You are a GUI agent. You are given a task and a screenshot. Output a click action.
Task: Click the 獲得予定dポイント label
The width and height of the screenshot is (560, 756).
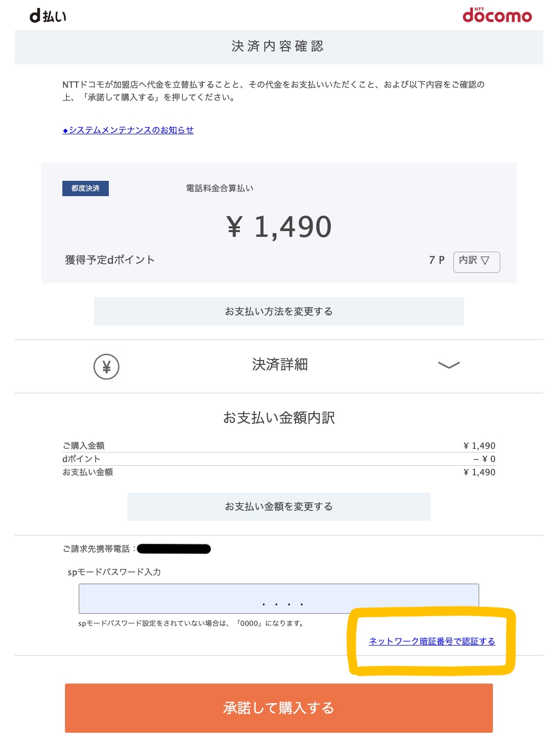click(110, 260)
